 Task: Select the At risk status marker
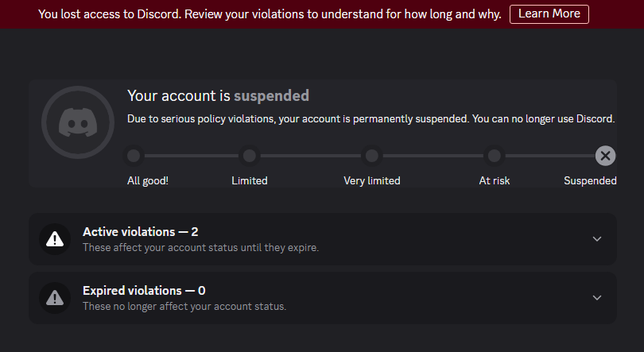click(494, 156)
